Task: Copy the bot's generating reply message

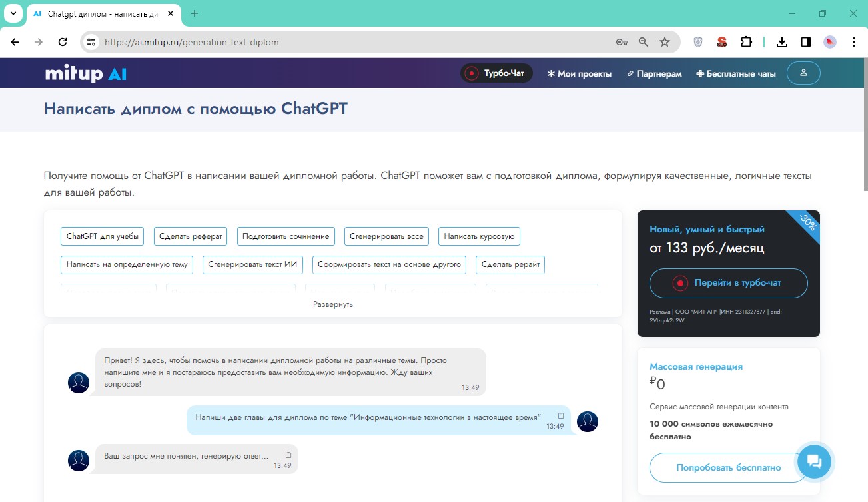Action: coord(288,455)
